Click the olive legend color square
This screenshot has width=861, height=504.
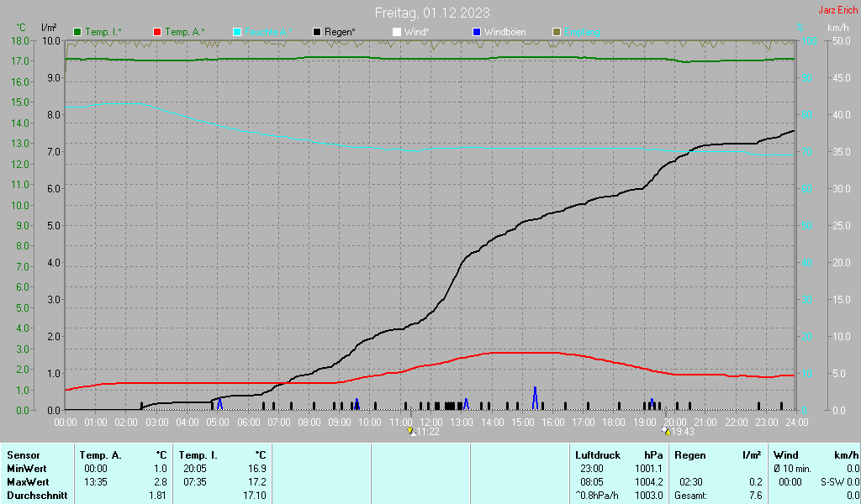pyautogui.click(x=556, y=32)
